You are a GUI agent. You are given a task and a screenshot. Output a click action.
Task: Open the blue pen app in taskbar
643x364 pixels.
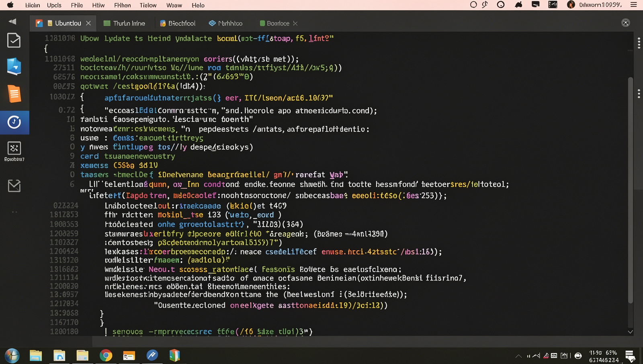point(152,355)
